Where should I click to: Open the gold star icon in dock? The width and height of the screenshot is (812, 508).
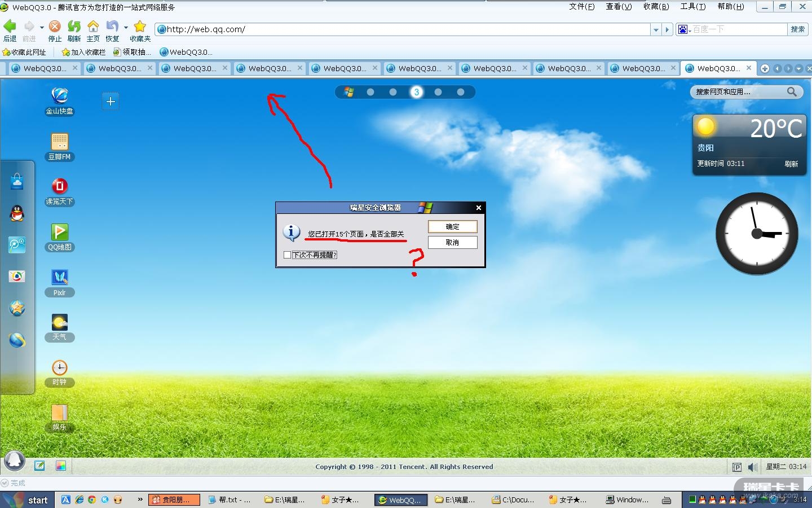point(17,308)
